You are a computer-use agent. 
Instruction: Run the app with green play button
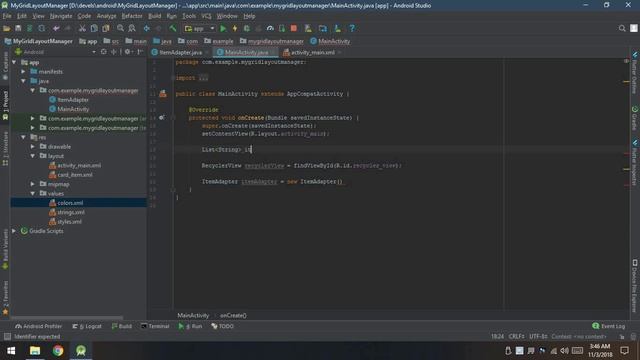[223, 29]
